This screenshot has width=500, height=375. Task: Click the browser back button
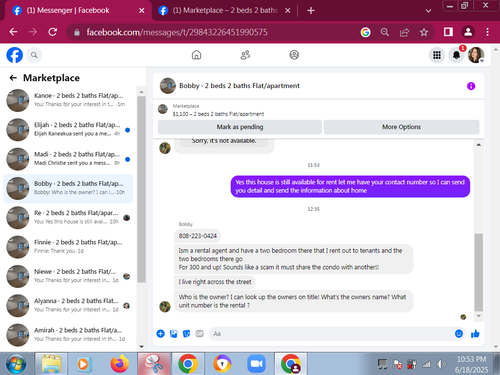(x=13, y=32)
